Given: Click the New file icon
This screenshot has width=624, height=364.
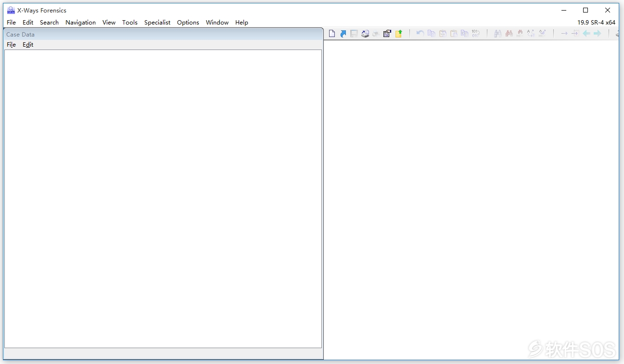Looking at the screenshot, I should pos(332,34).
